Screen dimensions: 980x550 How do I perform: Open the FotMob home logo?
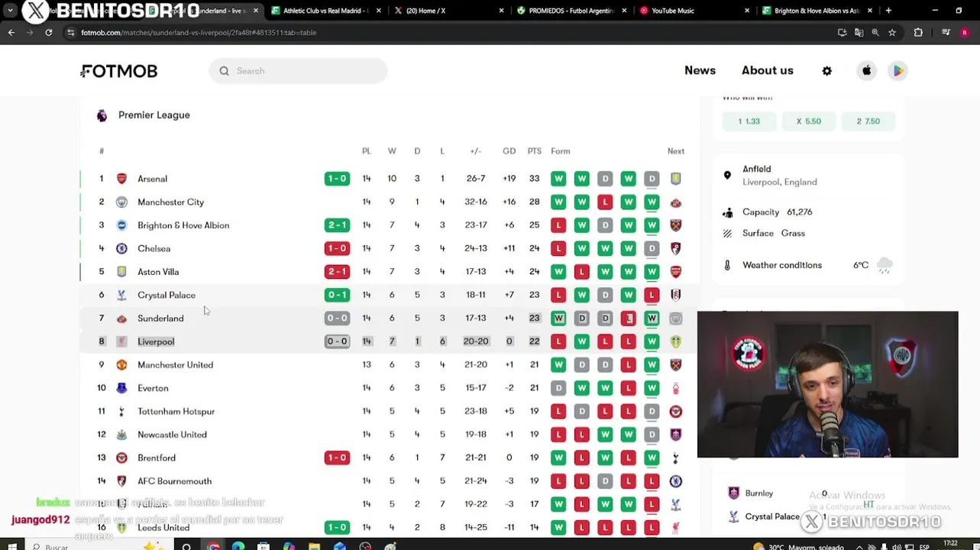119,71
